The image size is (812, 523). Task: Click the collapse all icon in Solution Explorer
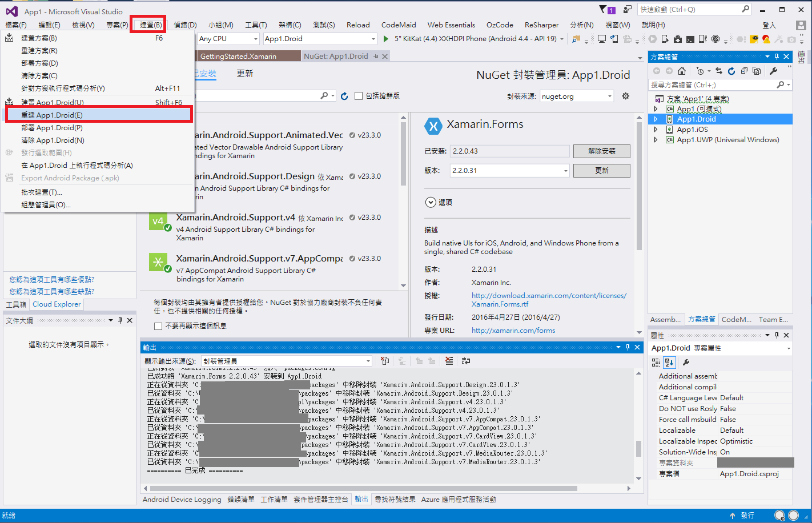point(744,71)
